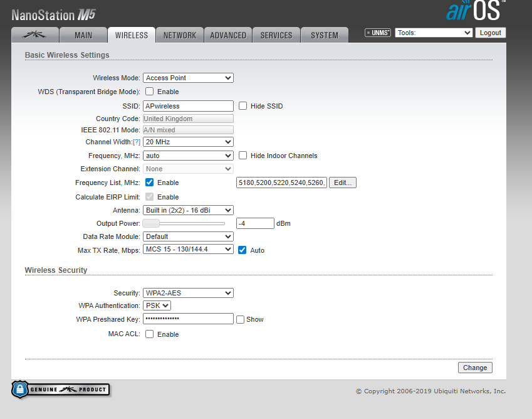Toggle the Hide SSID checkbox
This screenshot has width=532, height=419.
click(x=243, y=106)
